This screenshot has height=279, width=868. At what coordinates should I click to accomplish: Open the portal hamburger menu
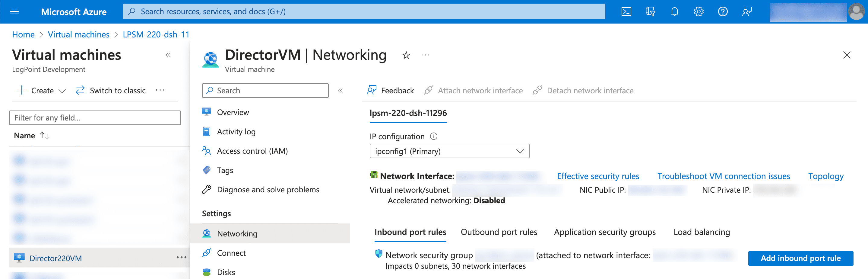(x=14, y=11)
